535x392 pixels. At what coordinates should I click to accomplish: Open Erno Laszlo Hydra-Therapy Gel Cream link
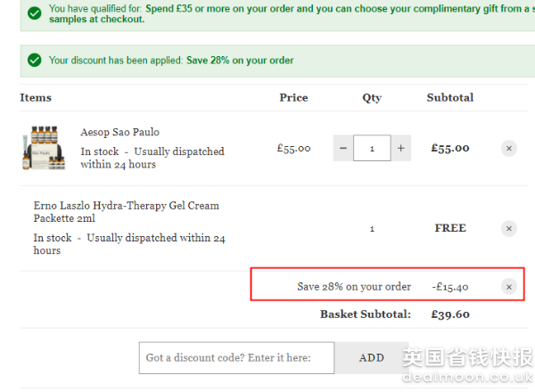coord(127,212)
